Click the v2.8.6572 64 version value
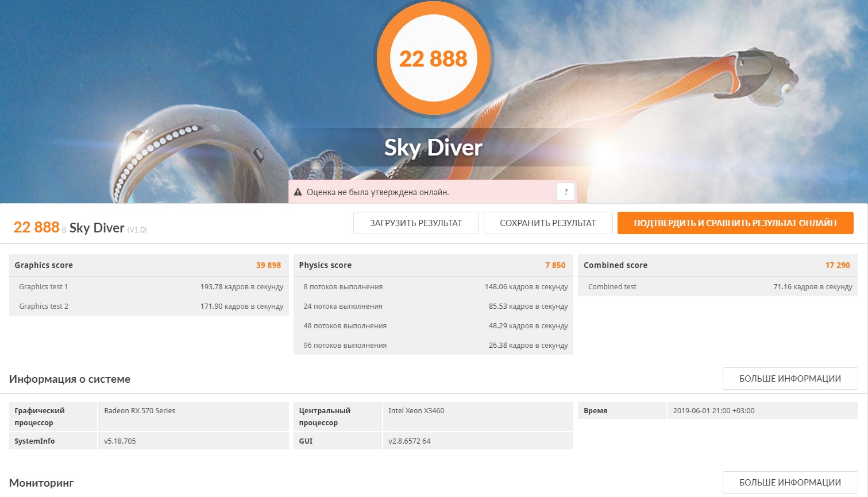868x497 pixels. click(409, 441)
